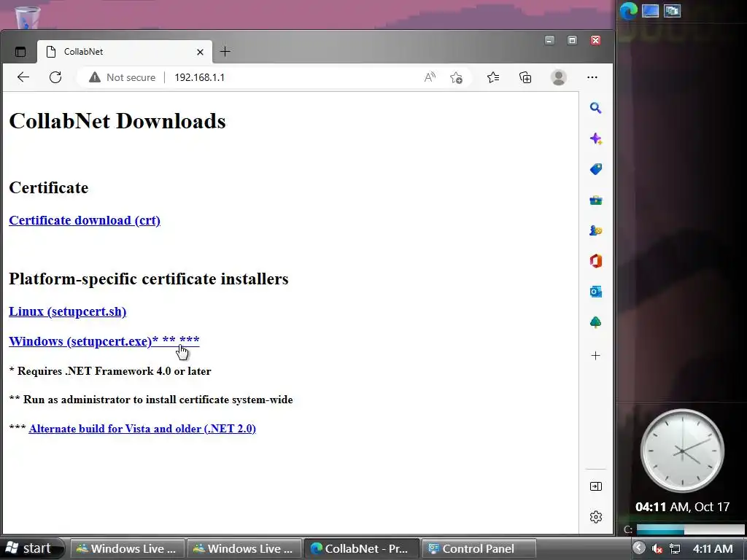This screenshot has height=560, width=747.
Task: Click the muted volume tray icon
Action: coord(657,548)
